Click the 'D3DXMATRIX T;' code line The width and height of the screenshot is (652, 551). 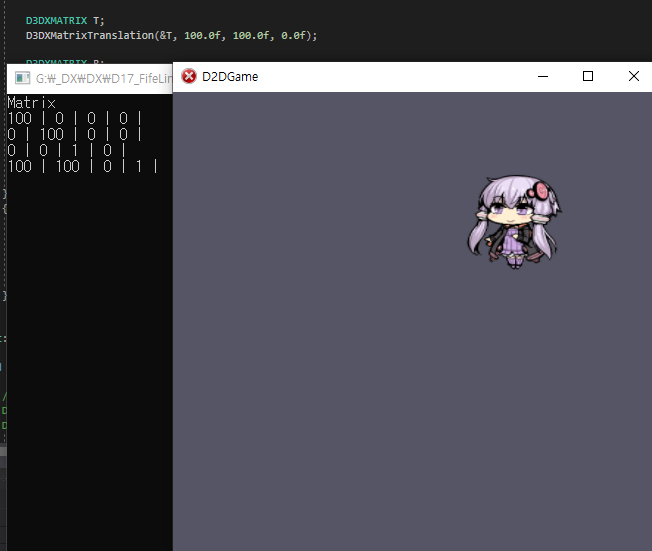pyautogui.click(x=65, y=20)
